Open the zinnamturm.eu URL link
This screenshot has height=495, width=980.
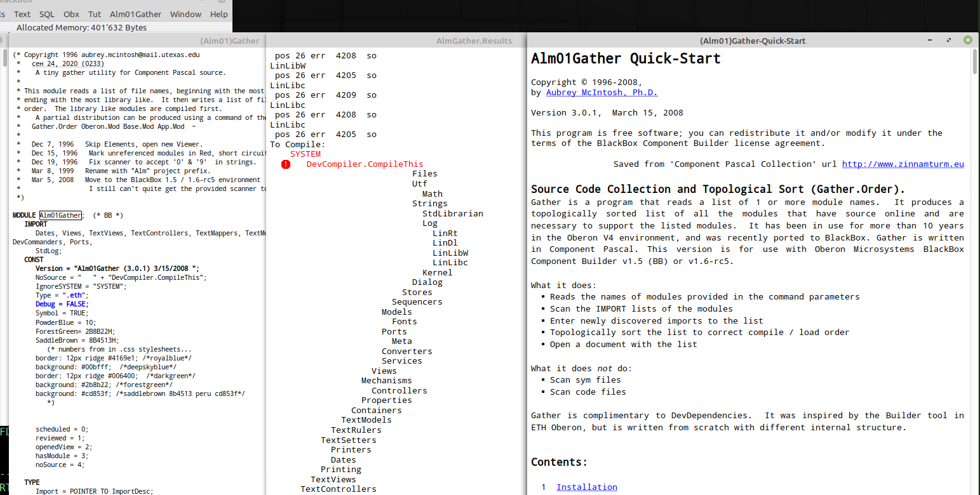[x=903, y=164]
